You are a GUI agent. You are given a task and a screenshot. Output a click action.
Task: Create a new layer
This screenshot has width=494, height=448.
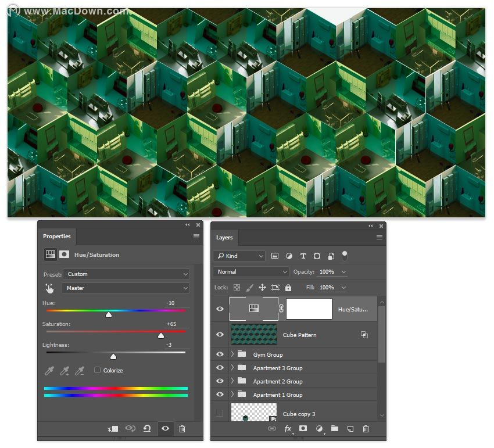tap(350, 428)
